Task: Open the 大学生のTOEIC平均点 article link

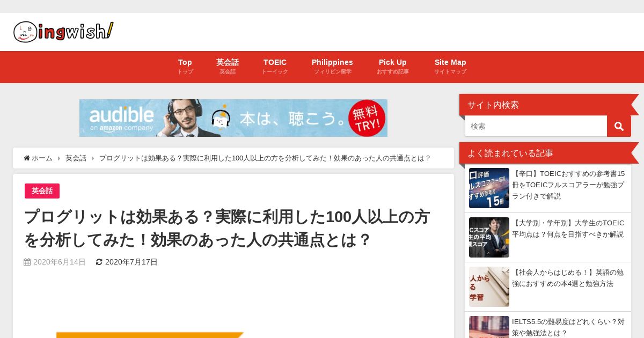Action: click(568, 229)
